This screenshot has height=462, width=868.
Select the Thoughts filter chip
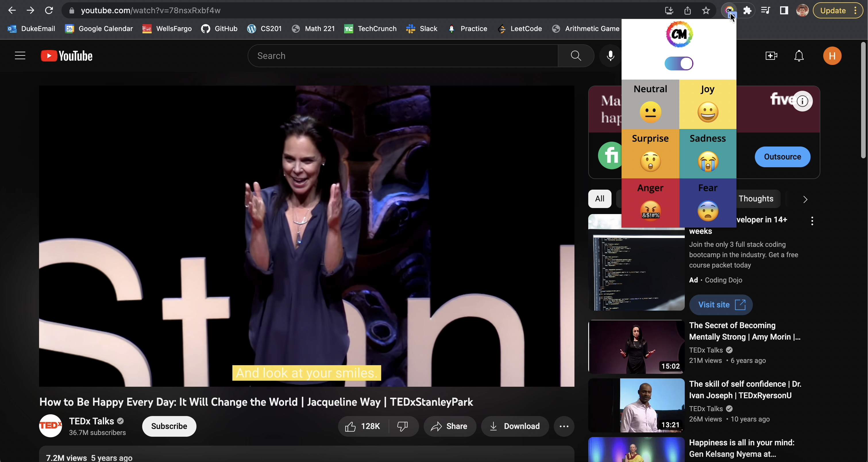(756, 199)
